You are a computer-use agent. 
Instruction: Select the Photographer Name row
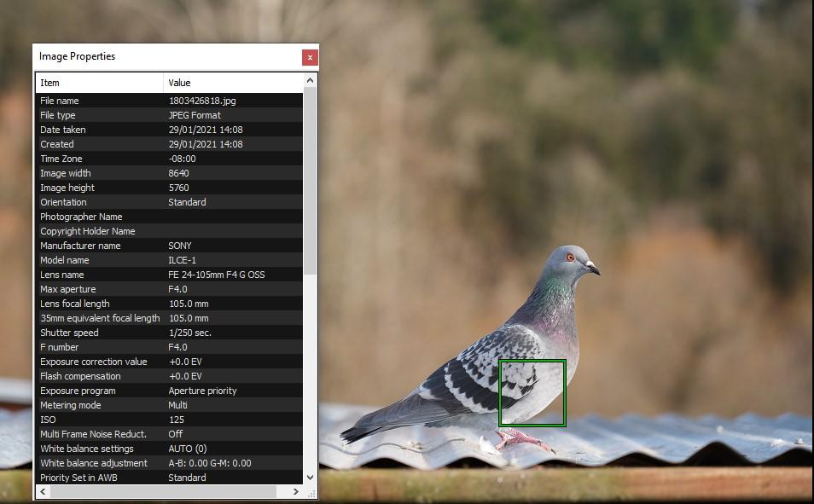coord(169,217)
